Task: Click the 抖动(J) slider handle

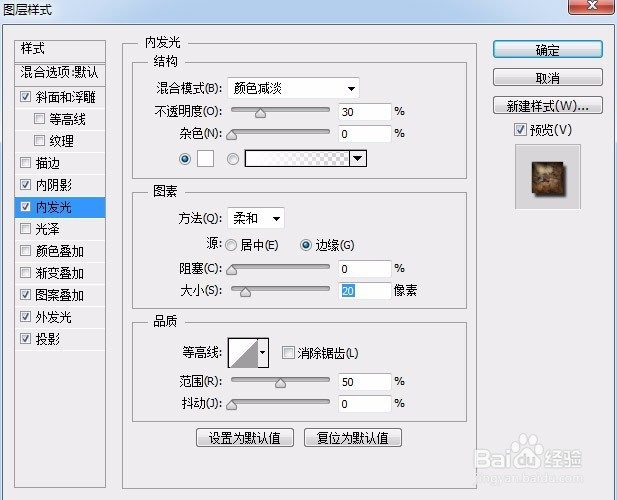Action: 232,405
